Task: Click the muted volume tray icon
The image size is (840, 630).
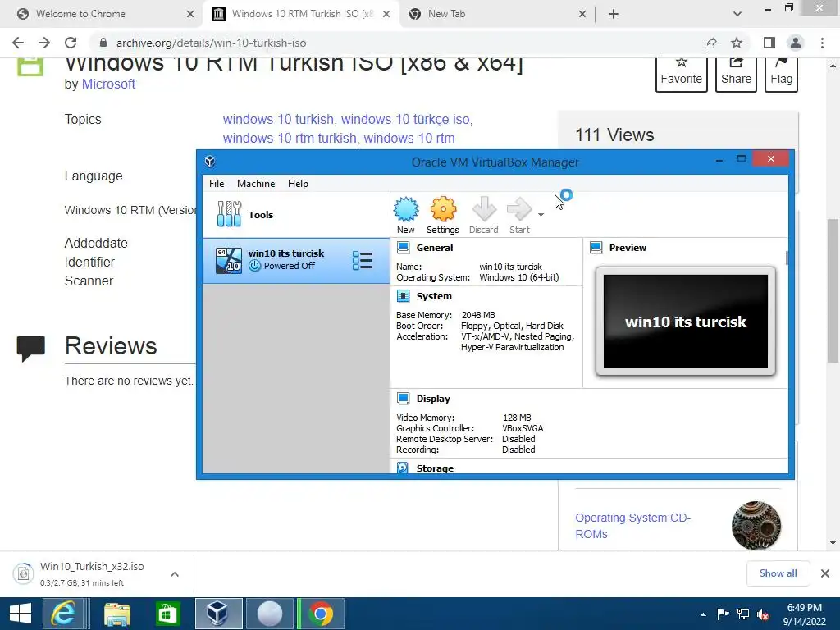Action: click(x=763, y=614)
